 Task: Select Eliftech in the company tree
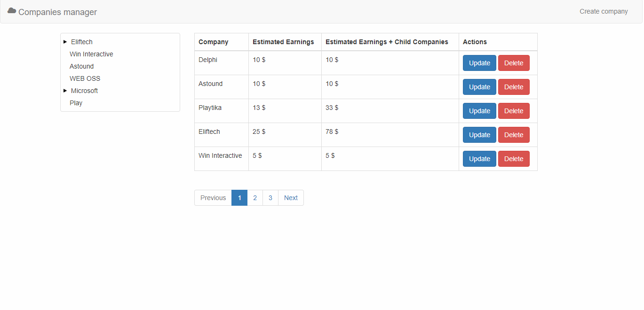(82, 42)
